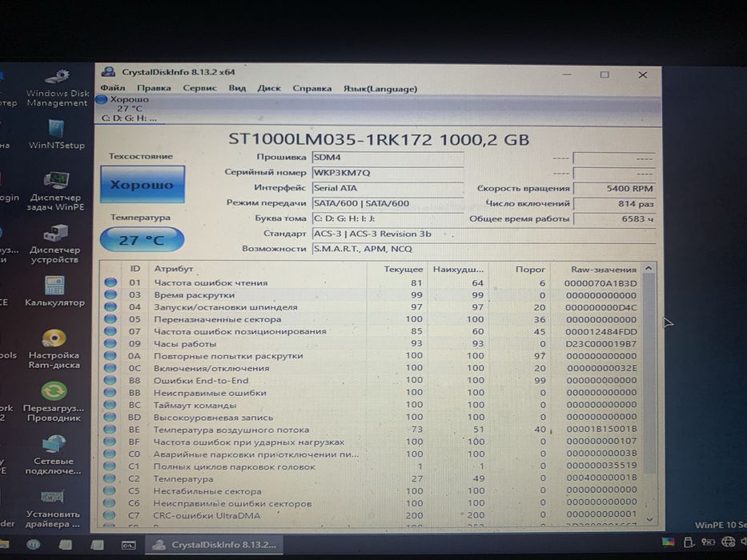Click raw value 0000070A1B3D
Viewport: 747px width, 560px height.
(600, 283)
